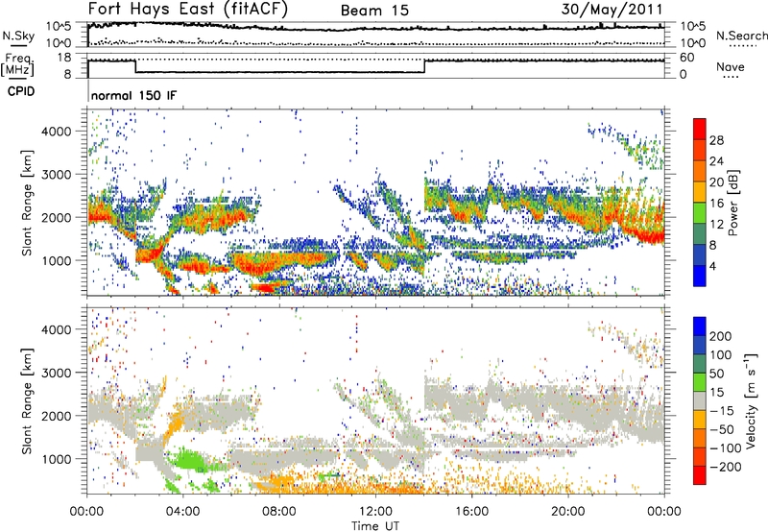Select "1000" tick on the velocity panel axis

56,458
